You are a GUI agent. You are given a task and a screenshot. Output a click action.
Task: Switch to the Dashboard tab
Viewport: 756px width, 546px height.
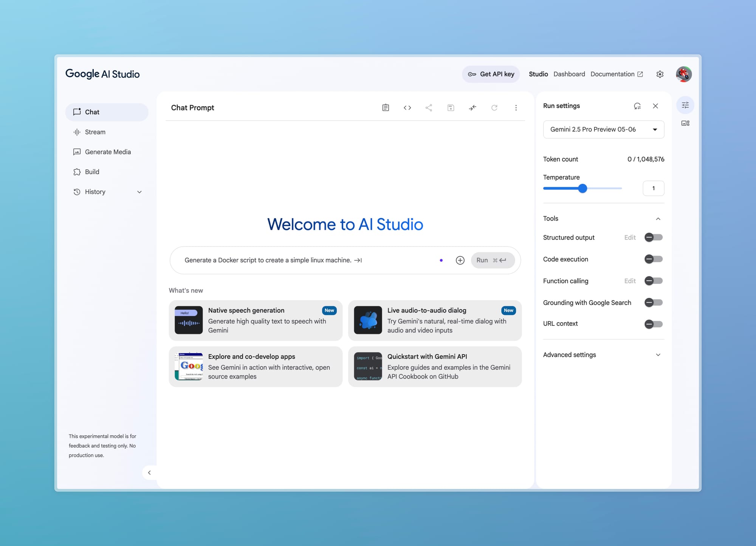pos(569,74)
